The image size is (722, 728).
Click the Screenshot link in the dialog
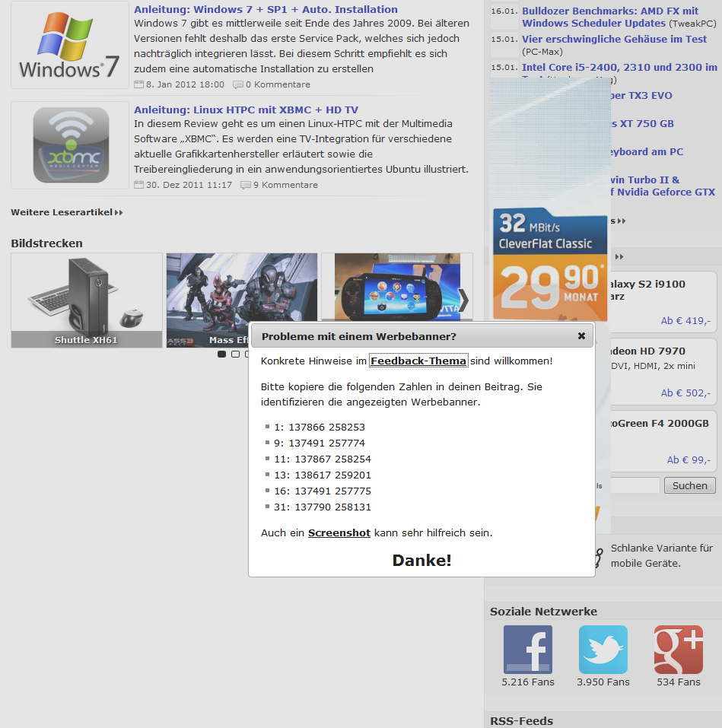[x=339, y=532]
